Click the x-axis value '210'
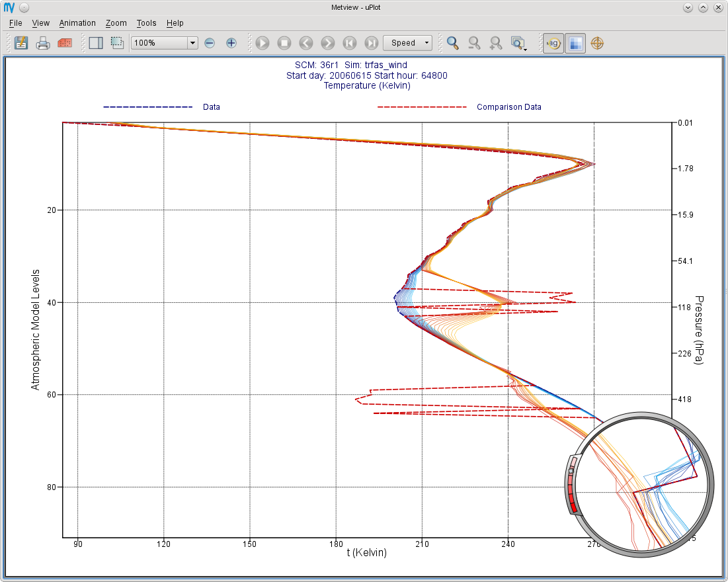Image resolution: width=728 pixels, height=582 pixels. [422, 544]
